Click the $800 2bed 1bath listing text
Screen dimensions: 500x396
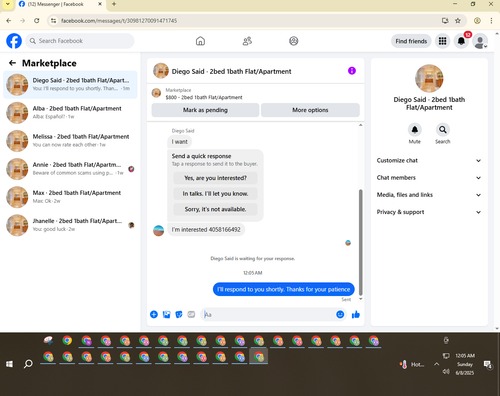[x=204, y=97]
